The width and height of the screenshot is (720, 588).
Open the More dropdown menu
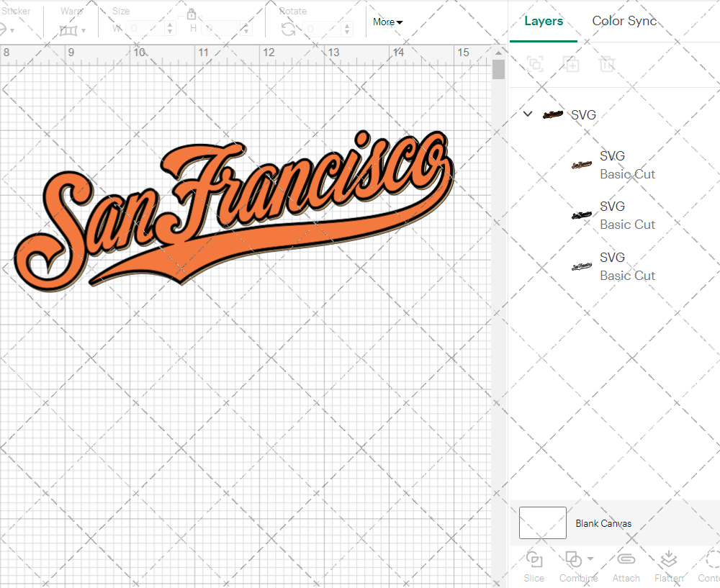(387, 22)
